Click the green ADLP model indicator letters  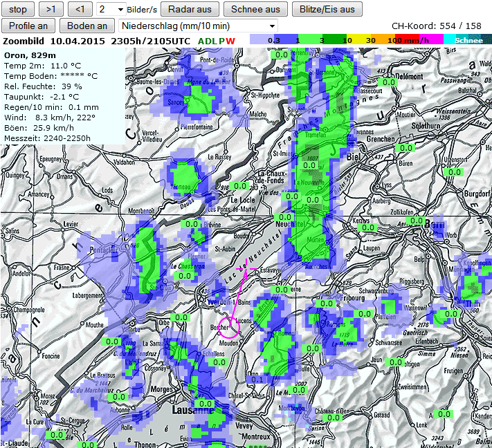211,41
